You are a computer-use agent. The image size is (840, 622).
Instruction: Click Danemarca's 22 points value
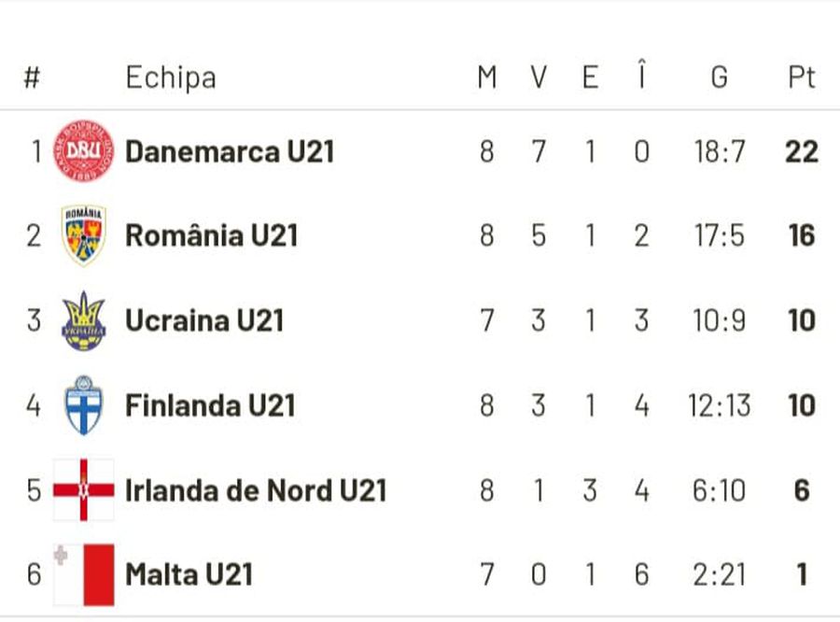[802, 151]
